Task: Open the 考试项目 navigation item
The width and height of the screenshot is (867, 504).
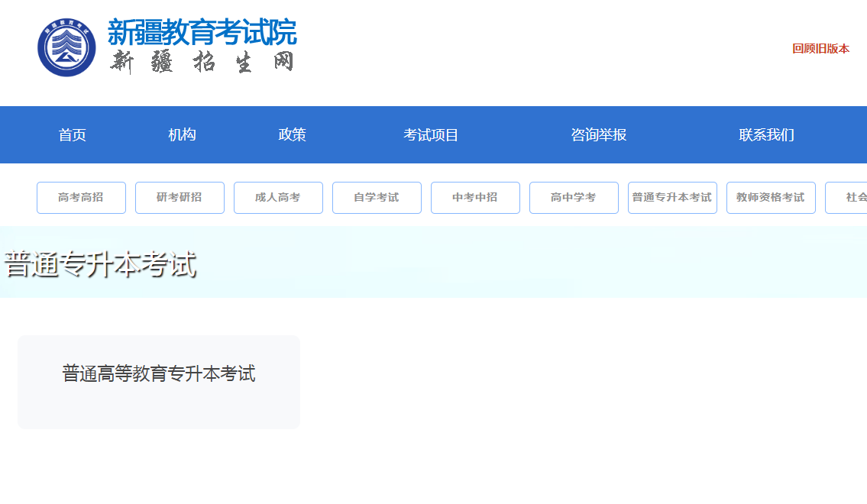Action: [x=431, y=135]
